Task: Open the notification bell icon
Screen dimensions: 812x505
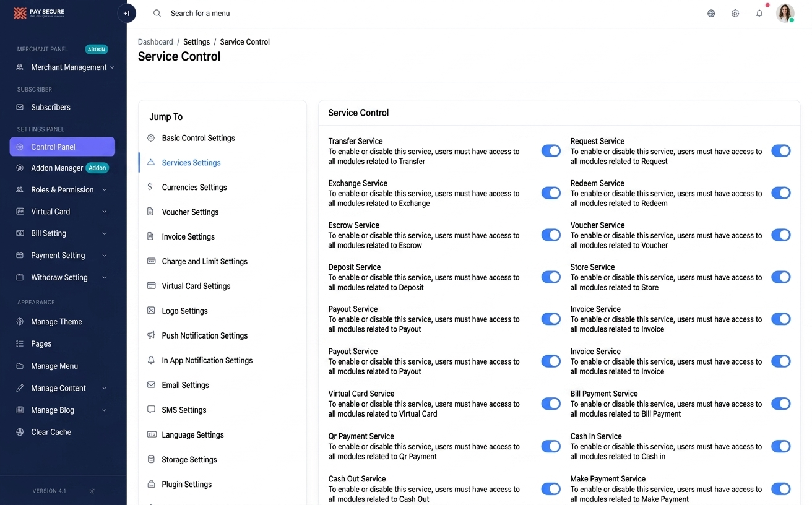Action: point(759,14)
